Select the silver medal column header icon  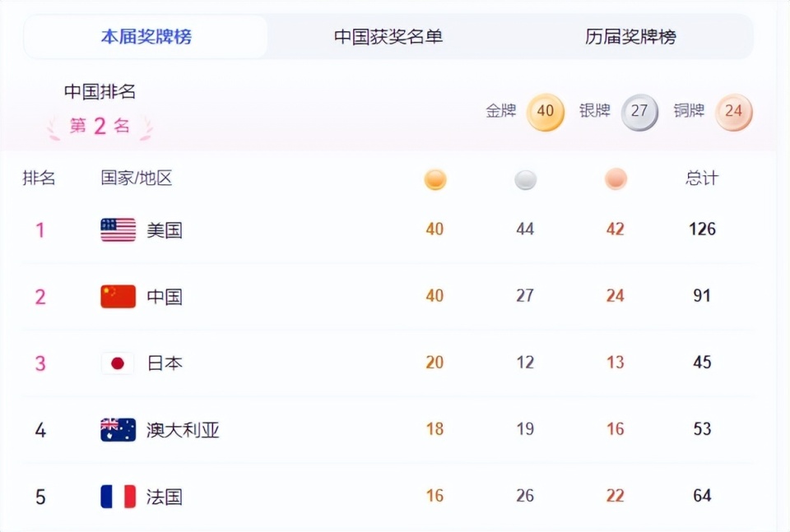click(x=525, y=178)
